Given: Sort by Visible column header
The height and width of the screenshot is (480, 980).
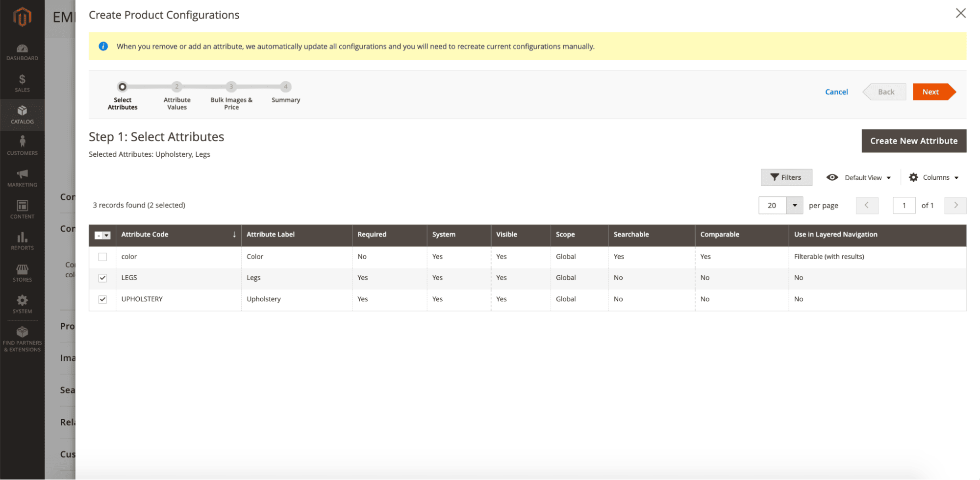Looking at the screenshot, I should (521, 235).
